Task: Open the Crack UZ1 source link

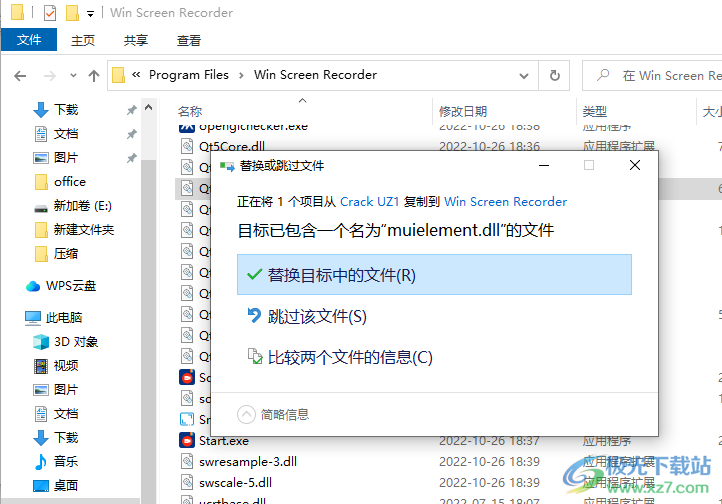Action: (369, 202)
